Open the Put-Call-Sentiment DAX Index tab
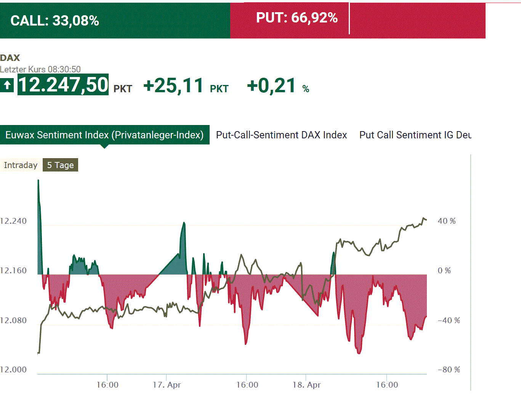Image resolution: width=521 pixels, height=420 pixels. pyautogui.click(x=281, y=135)
